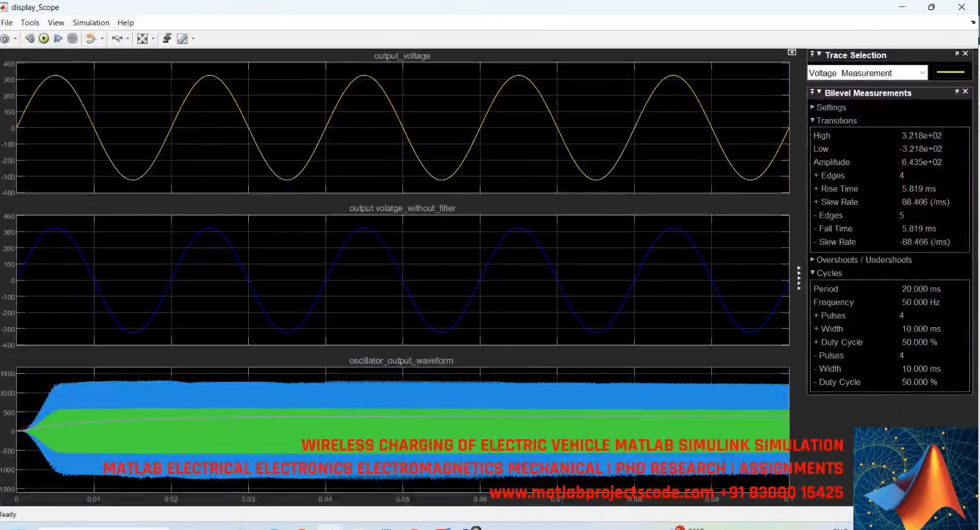Expand the Settings section
This screenshot has height=530, width=980.
(812, 107)
